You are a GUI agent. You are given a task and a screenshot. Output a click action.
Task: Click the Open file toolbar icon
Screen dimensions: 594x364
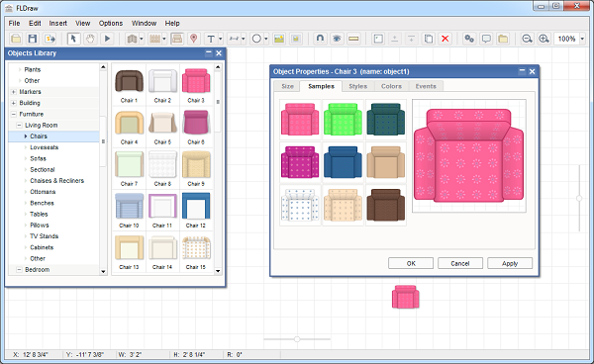16,39
